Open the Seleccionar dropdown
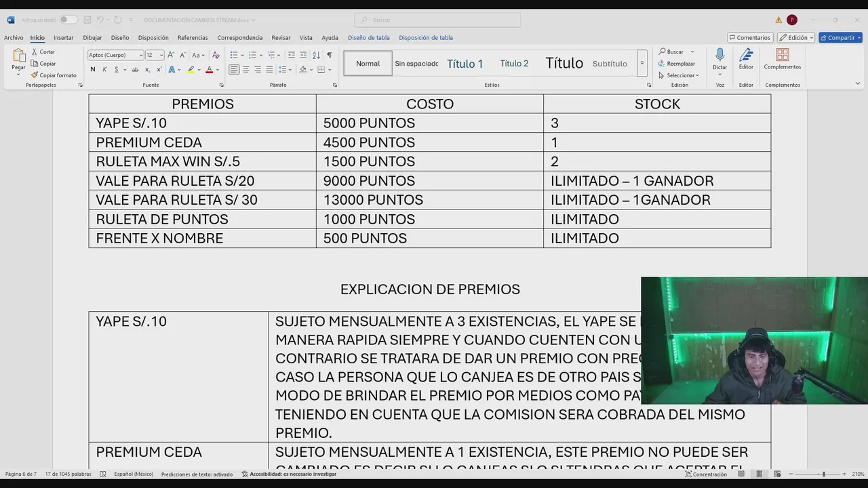This screenshot has width=868, height=488. click(x=679, y=75)
